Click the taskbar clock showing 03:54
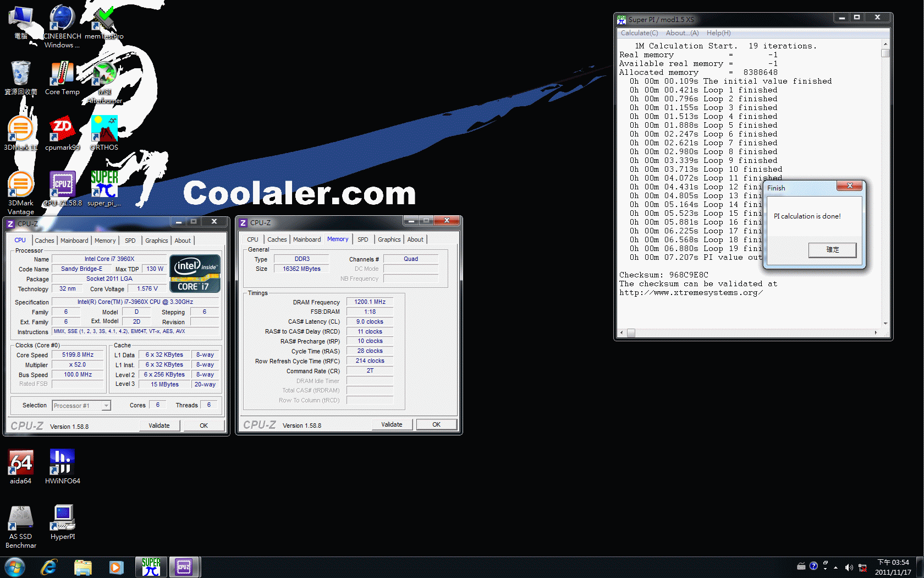 [x=893, y=567]
